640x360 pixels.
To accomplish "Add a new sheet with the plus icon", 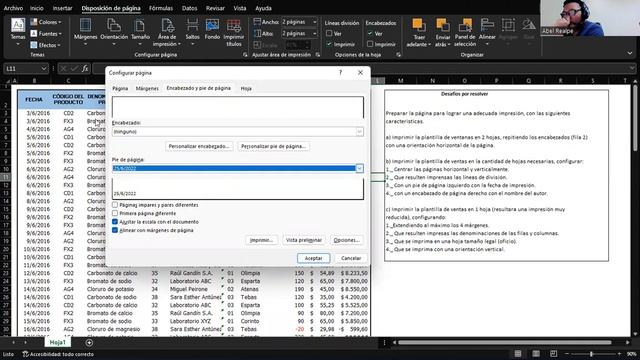I will point(89,343).
